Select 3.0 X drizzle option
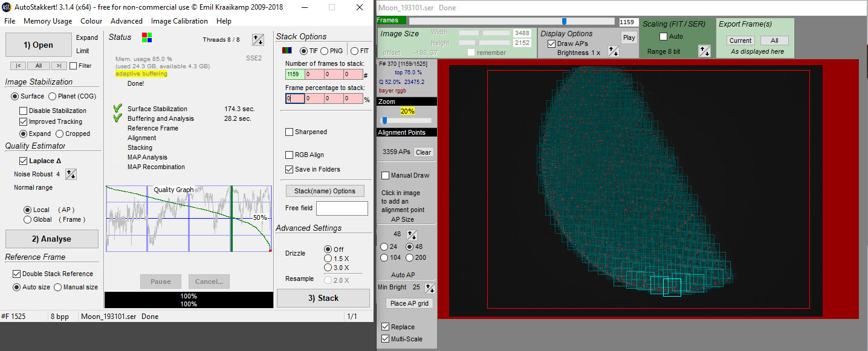The image size is (868, 351). tap(328, 268)
